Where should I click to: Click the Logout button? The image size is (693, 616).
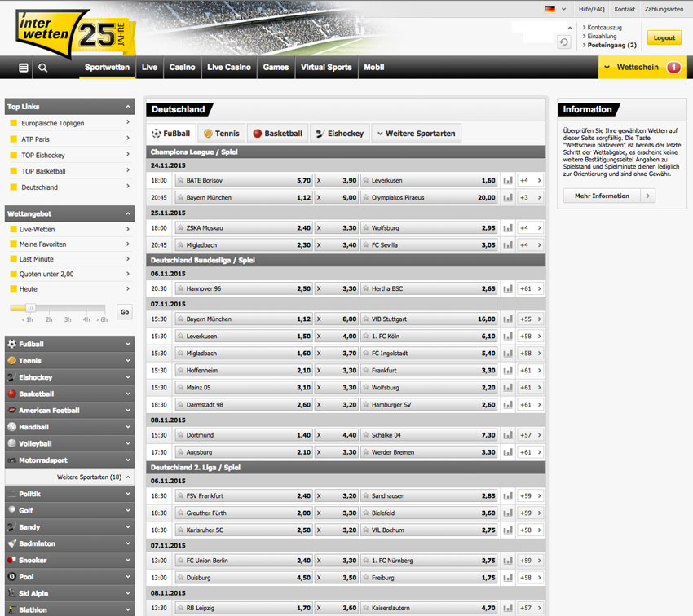664,38
